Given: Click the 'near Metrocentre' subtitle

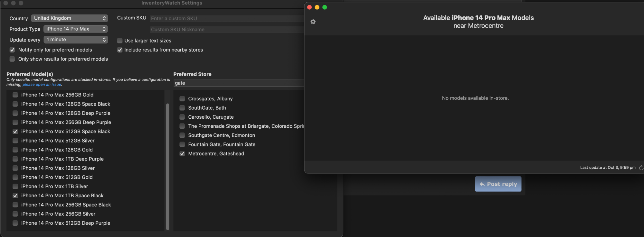Looking at the screenshot, I should (478, 26).
